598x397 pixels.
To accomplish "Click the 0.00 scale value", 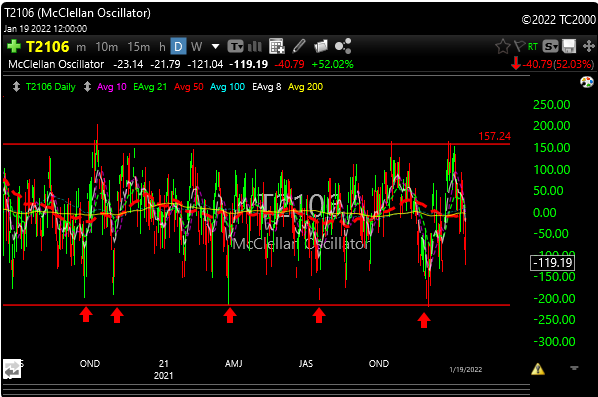I will 545,212.
